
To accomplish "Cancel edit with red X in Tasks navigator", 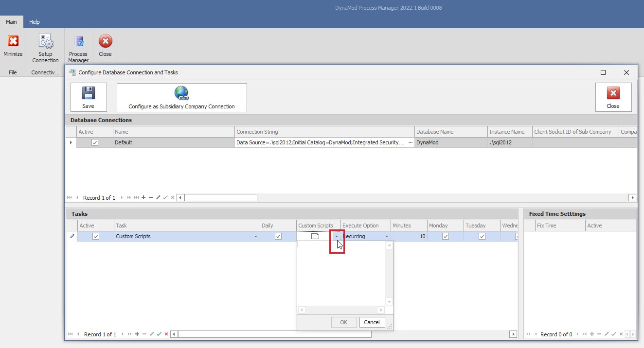I will click(x=166, y=334).
